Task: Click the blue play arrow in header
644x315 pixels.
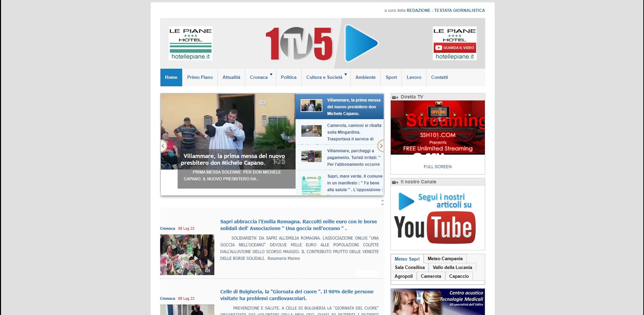Action: (361, 43)
